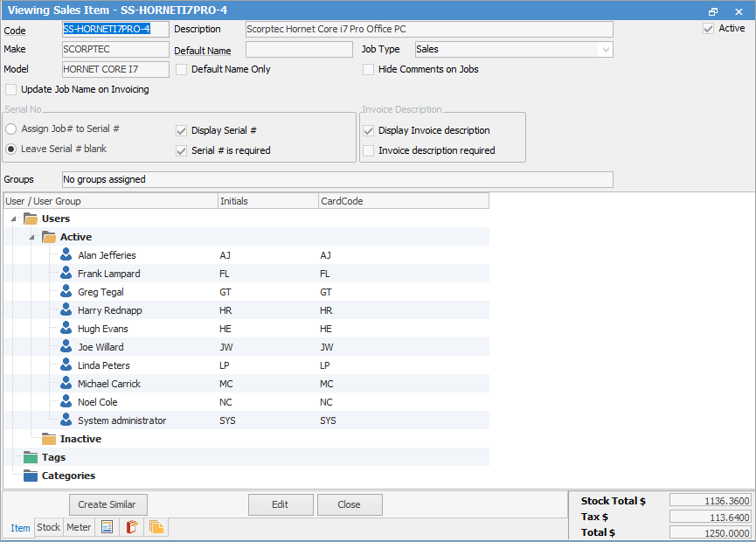The image size is (756, 542).
Task: Switch to the Meter tab
Action: coord(79,527)
